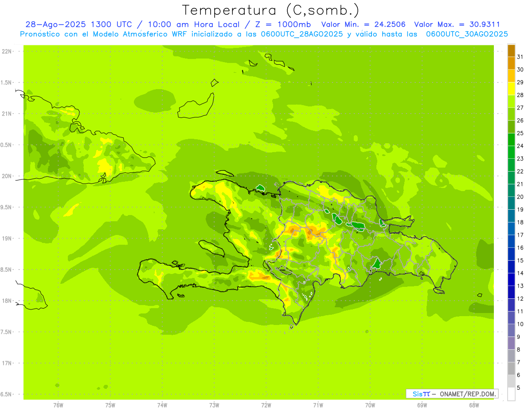Screen dimensions: 532x411
Task: Click the colorbar label '10'
Action: coord(520,324)
